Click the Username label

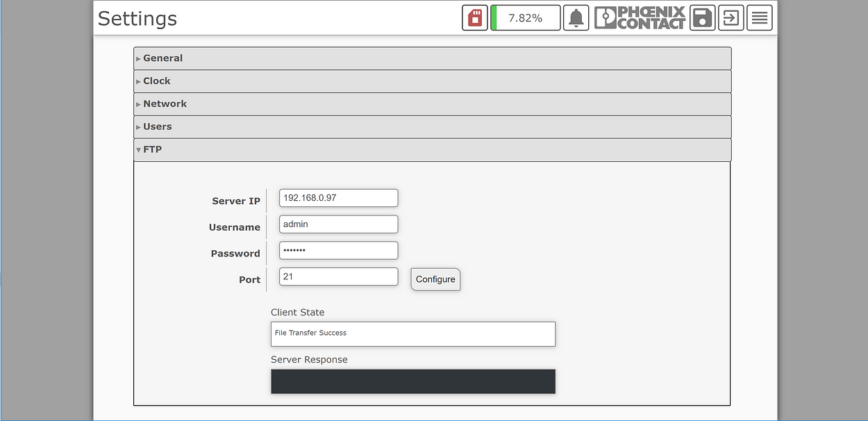pos(235,227)
